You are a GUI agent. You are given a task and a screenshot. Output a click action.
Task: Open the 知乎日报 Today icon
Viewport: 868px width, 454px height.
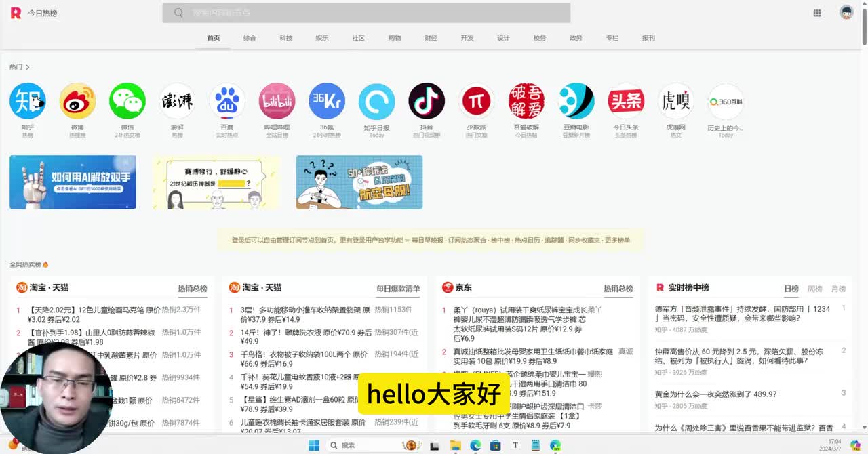click(x=376, y=101)
